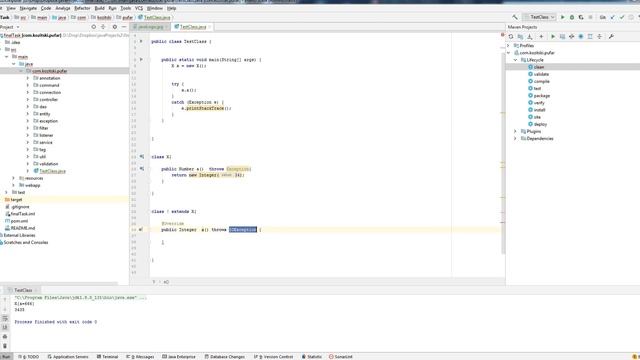Screen dimensions: 640x360
Task: Run gutter arrow beside public class TestClass
Action: (x=141, y=41)
